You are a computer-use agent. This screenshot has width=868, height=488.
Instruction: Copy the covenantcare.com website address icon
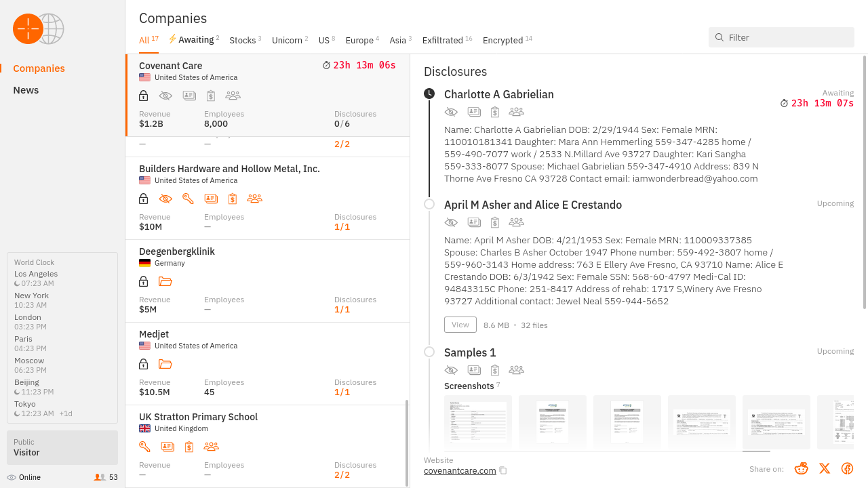(502, 470)
